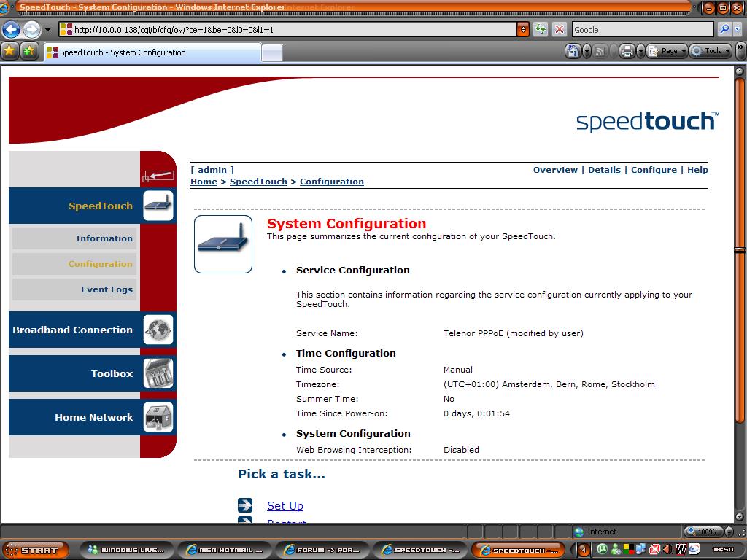This screenshot has height=560, width=747.
Task: Select the SpeedTouch - System Configuration tab
Action: click(152, 52)
